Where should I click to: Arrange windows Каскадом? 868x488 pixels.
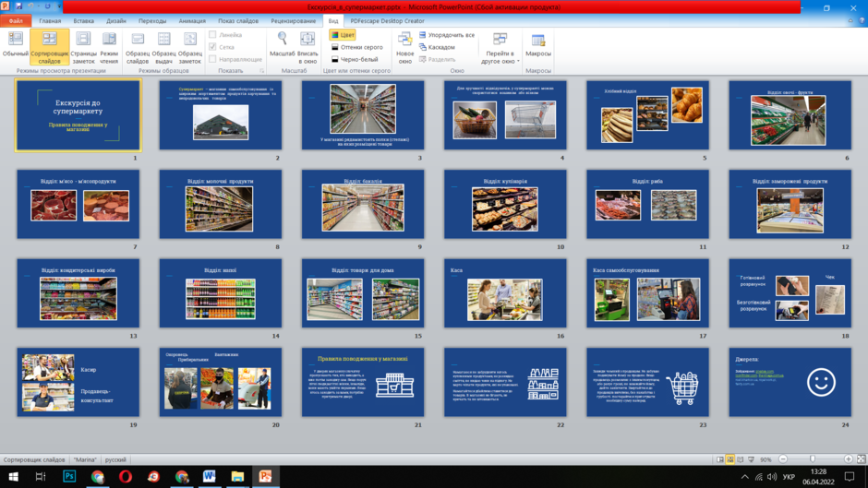pos(437,47)
